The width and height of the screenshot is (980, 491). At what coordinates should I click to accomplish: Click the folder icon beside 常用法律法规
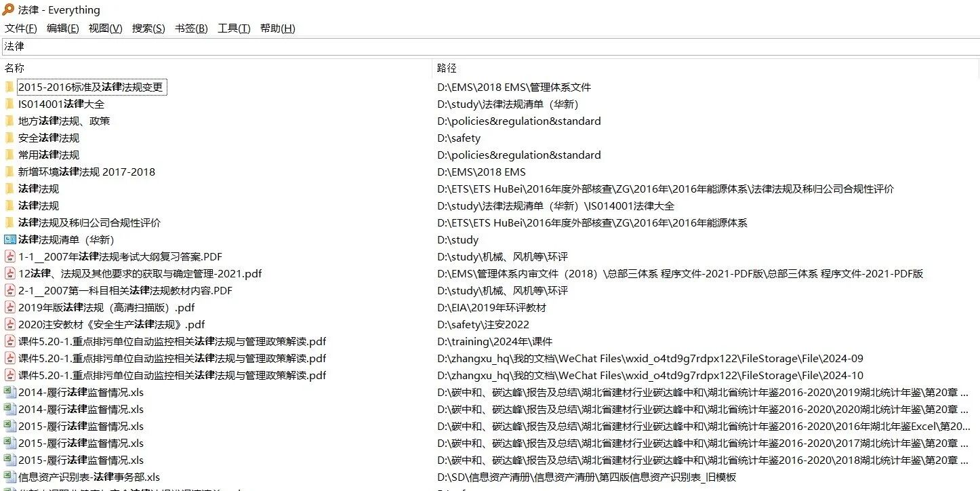pyautogui.click(x=9, y=155)
